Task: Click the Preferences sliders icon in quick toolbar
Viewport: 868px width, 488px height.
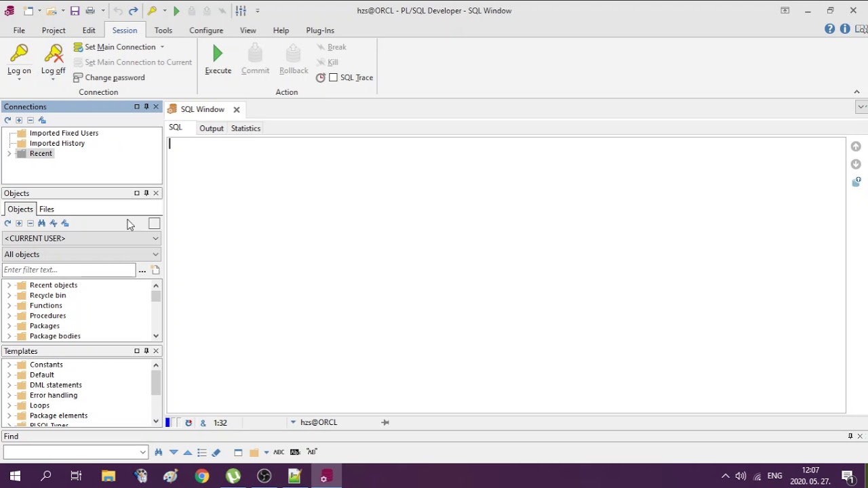Action: 241,11
